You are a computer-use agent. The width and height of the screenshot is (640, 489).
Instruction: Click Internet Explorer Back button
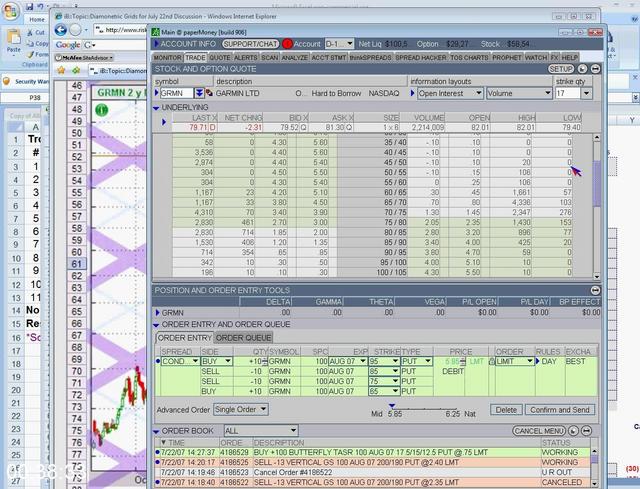pos(61,30)
